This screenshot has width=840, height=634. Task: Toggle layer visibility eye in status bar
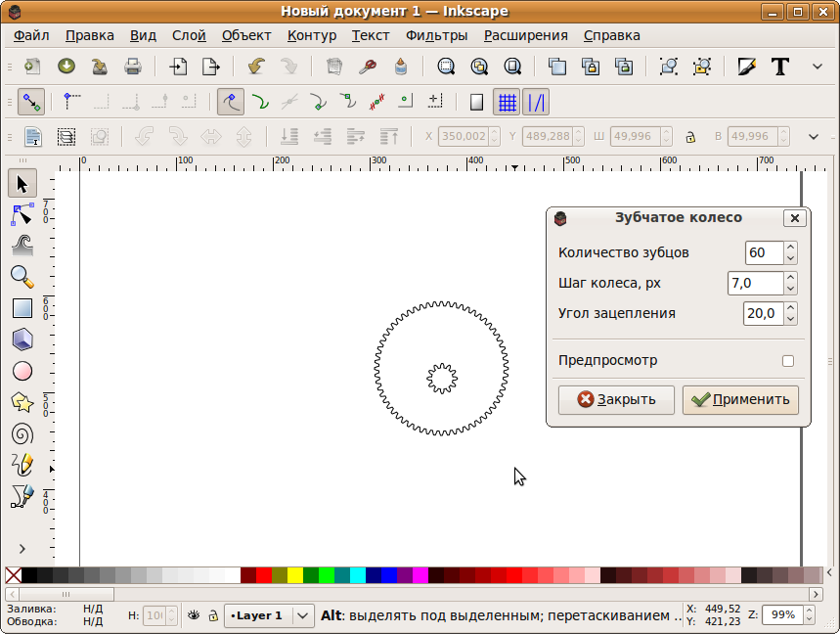[194, 615]
